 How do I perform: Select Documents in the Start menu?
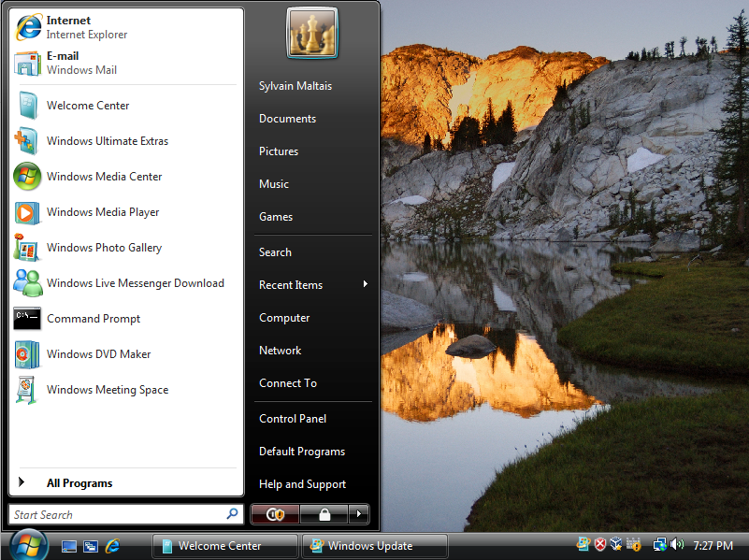[x=287, y=119]
